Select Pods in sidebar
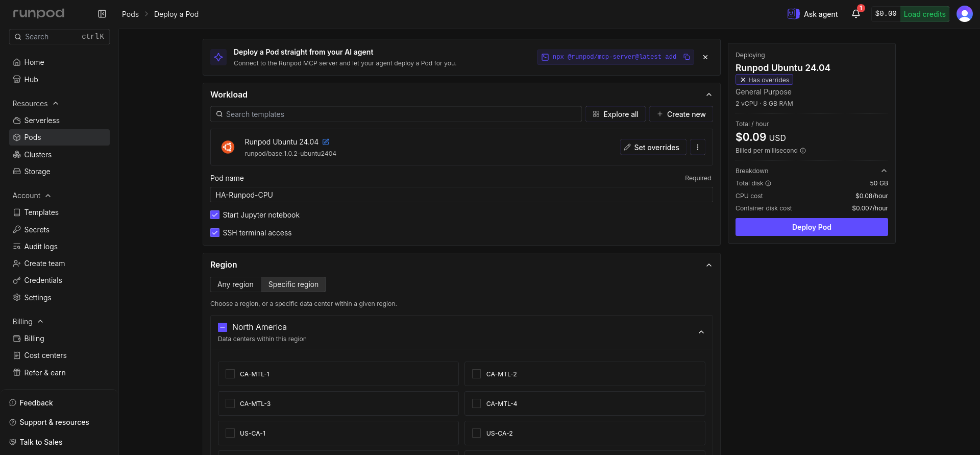980x455 pixels. (x=59, y=137)
